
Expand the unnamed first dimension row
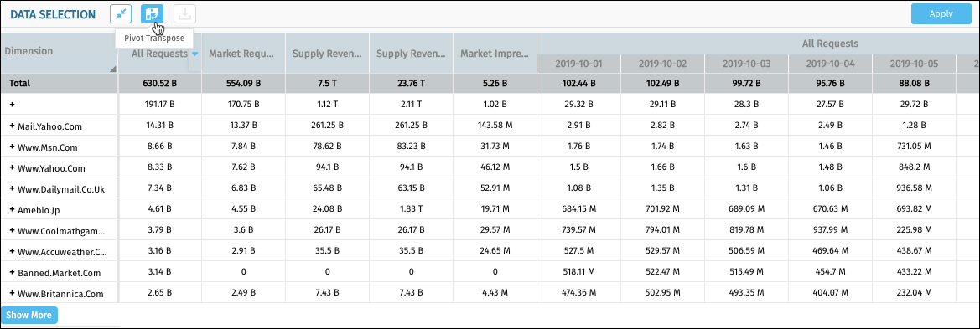pos(12,104)
